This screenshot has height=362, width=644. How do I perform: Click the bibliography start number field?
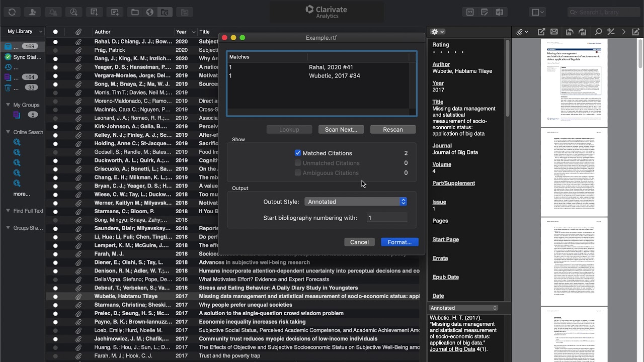pyautogui.click(x=386, y=218)
